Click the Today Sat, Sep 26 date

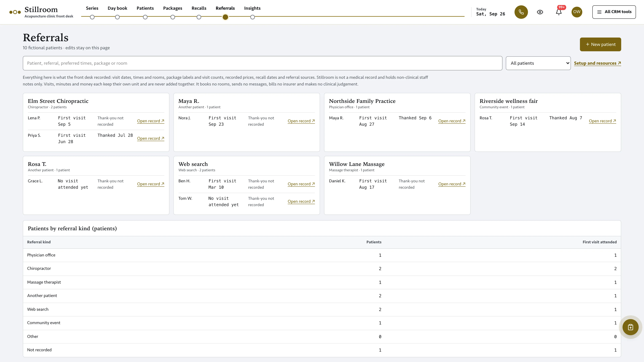pos(490,12)
